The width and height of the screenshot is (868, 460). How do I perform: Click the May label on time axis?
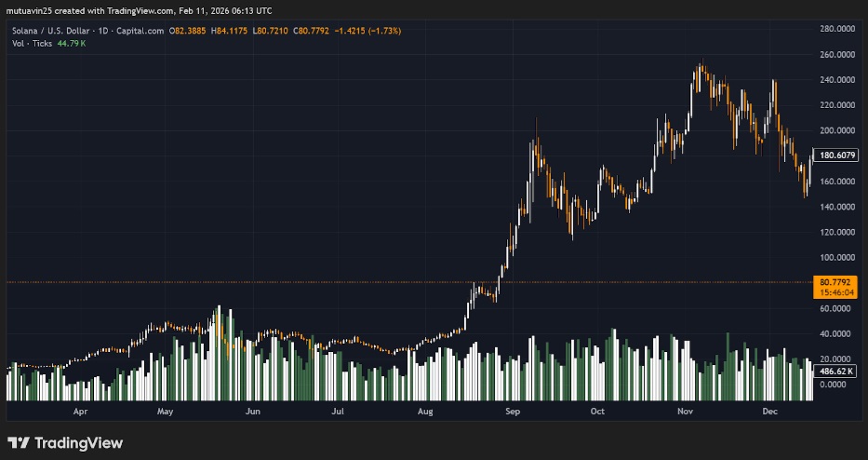[x=165, y=412]
